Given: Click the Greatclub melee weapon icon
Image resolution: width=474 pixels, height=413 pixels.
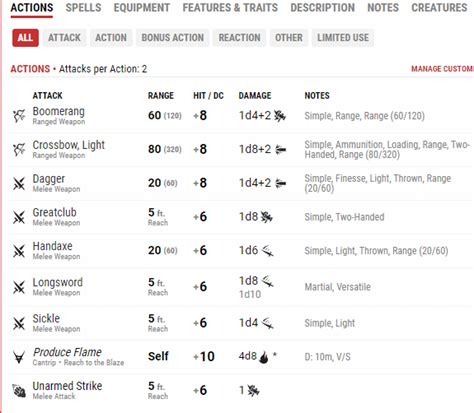Looking at the screenshot, I should (19, 217).
